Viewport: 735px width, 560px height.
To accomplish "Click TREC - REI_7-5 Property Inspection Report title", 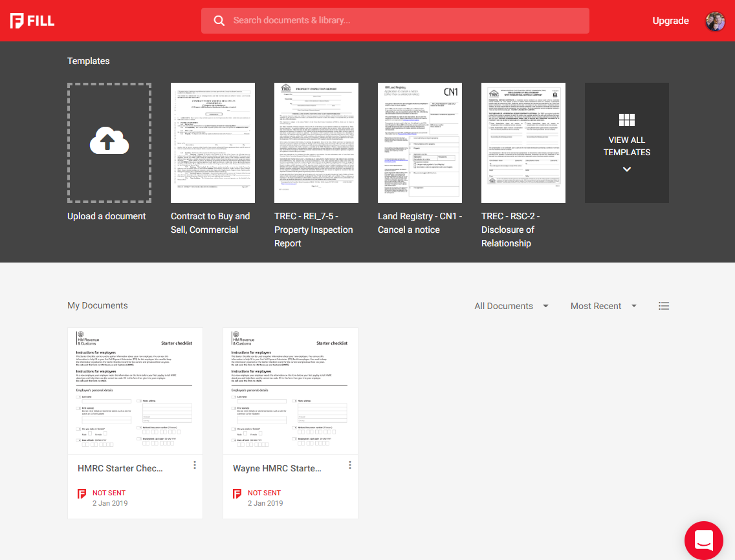I will pos(313,230).
